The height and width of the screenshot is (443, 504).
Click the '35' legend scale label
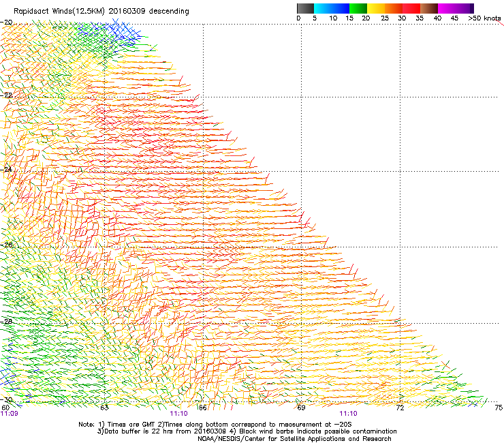click(420, 18)
